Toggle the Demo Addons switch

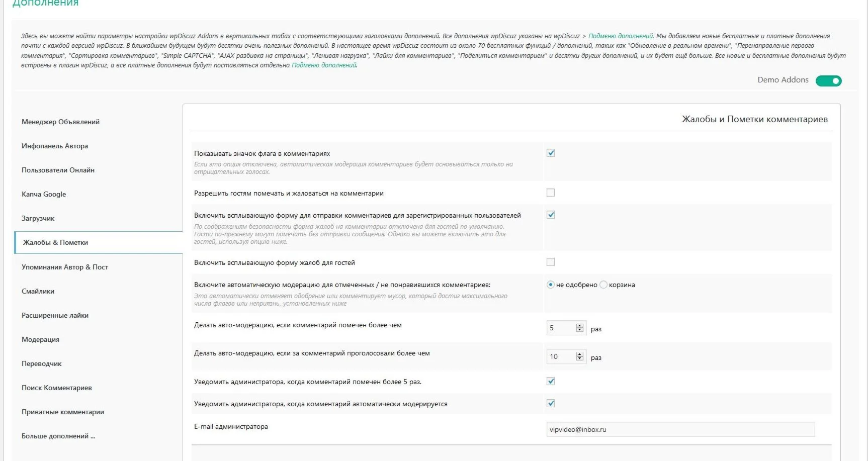[x=828, y=81]
